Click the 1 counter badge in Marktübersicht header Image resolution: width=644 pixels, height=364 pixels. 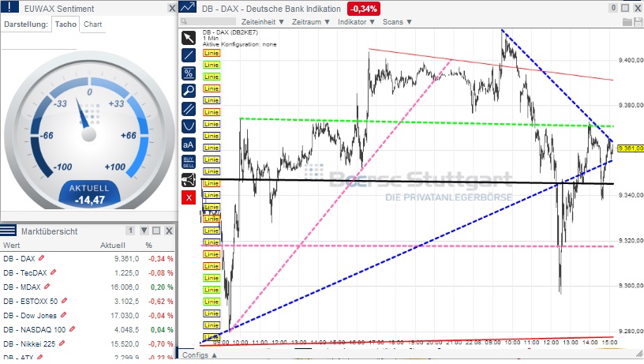pyautogui.click(x=130, y=231)
